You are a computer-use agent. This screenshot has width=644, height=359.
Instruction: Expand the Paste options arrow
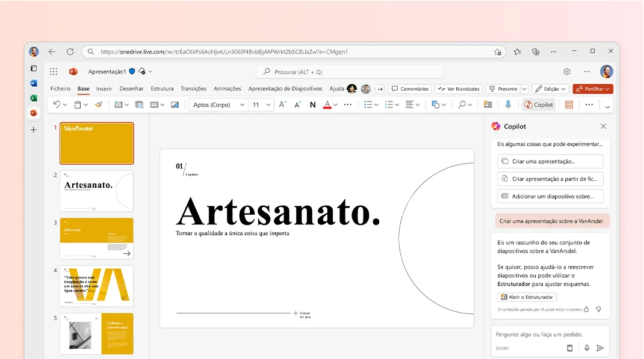[86, 105]
